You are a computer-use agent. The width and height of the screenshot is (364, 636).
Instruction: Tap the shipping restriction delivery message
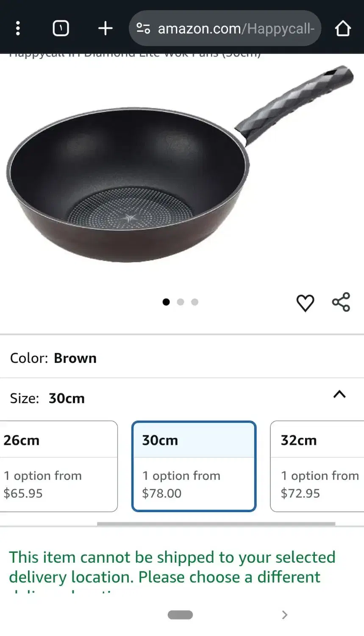coord(172,567)
